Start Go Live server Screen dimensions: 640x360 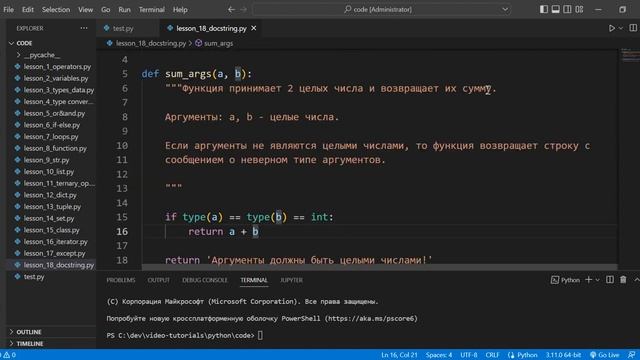604,355
